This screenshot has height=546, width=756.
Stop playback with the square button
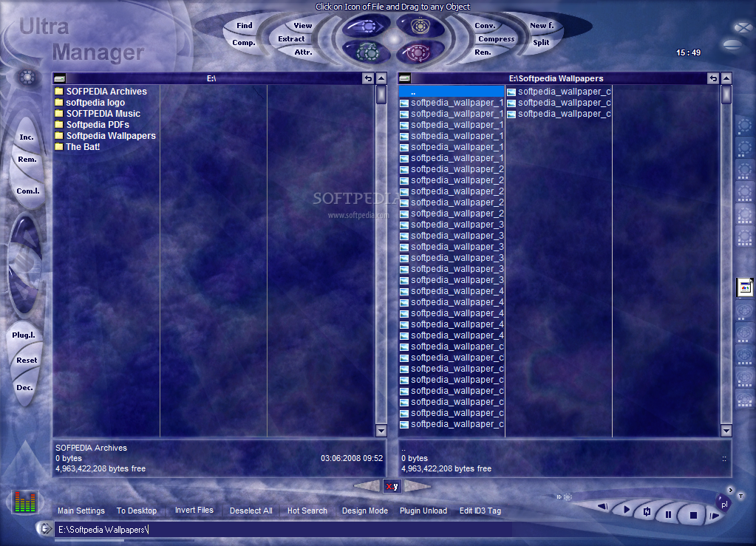pyautogui.click(x=693, y=515)
